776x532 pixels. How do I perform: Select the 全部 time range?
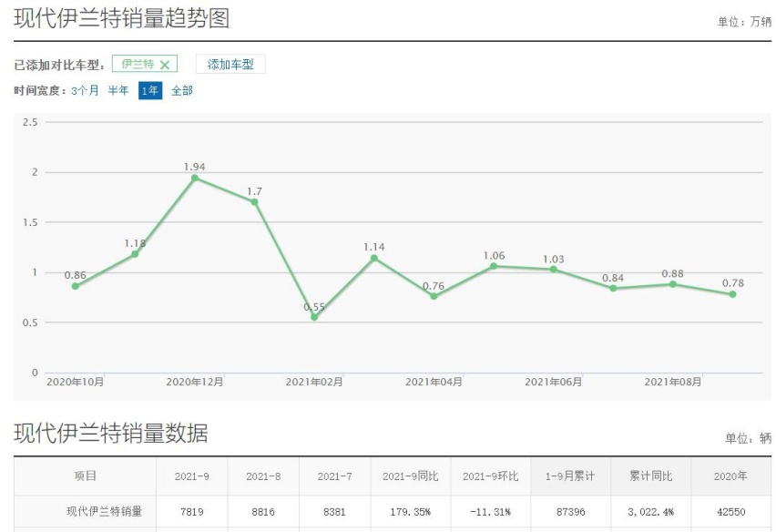pyautogui.click(x=181, y=90)
